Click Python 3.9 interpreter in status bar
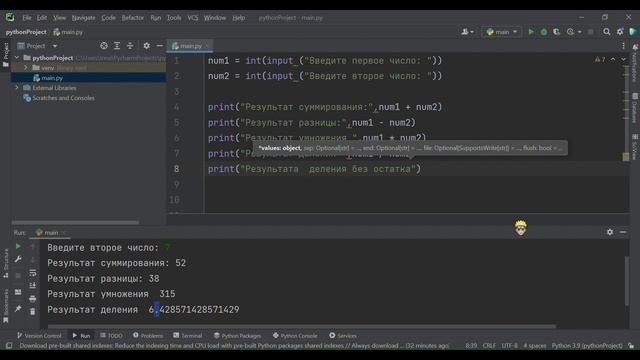640x360 pixels. click(x=587, y=346)
